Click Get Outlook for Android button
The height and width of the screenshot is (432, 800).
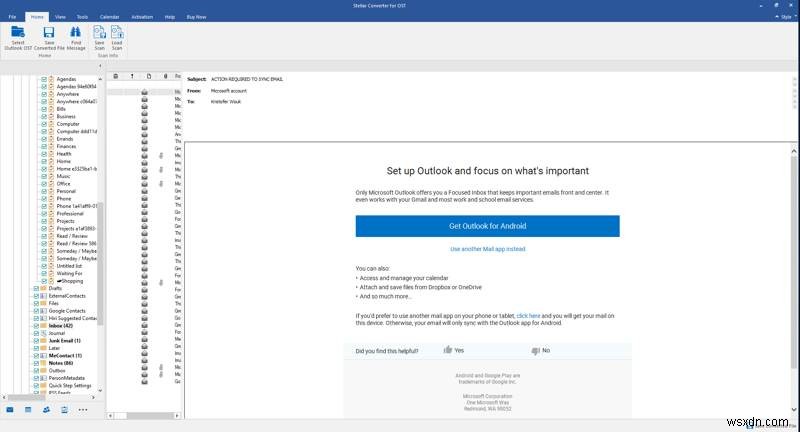pyautogui.click(x=487, y=226)
